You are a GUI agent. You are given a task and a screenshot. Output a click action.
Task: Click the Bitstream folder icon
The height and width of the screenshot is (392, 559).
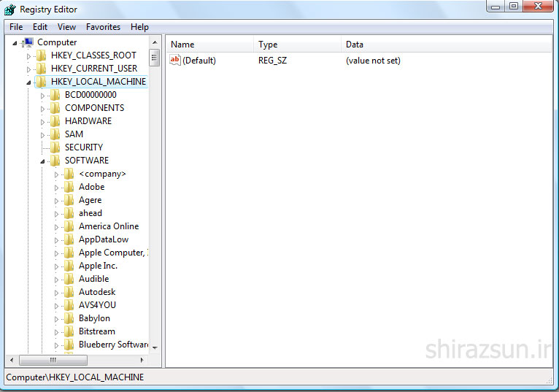69,331
